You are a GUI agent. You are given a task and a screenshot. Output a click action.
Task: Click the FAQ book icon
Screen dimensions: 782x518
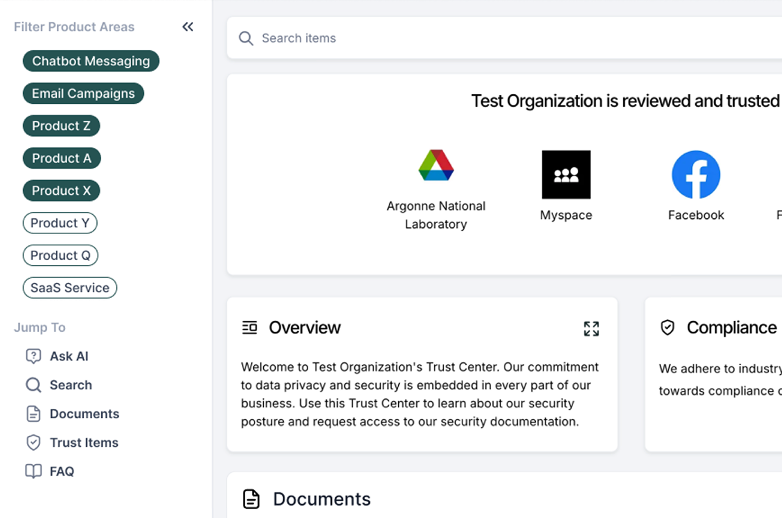pyautogui.click(x=33, y=471)
